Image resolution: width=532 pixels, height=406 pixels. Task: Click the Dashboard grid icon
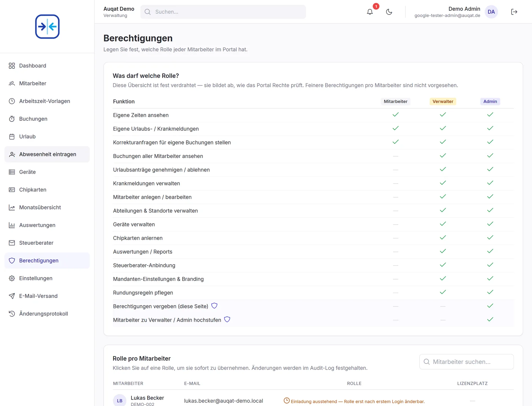[12, 66]
